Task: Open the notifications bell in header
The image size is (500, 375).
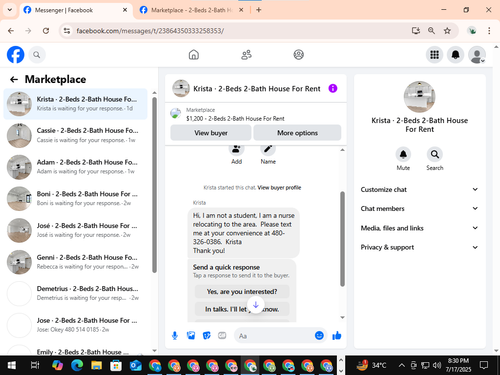Action: [x=455, y=55]
